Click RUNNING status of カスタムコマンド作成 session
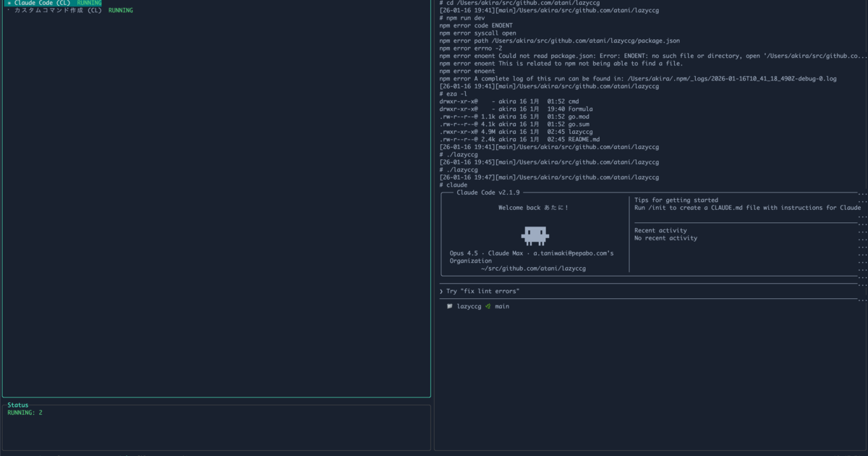Image resolution: width=868 pixels, height=456 pixels. pos(120,11)
